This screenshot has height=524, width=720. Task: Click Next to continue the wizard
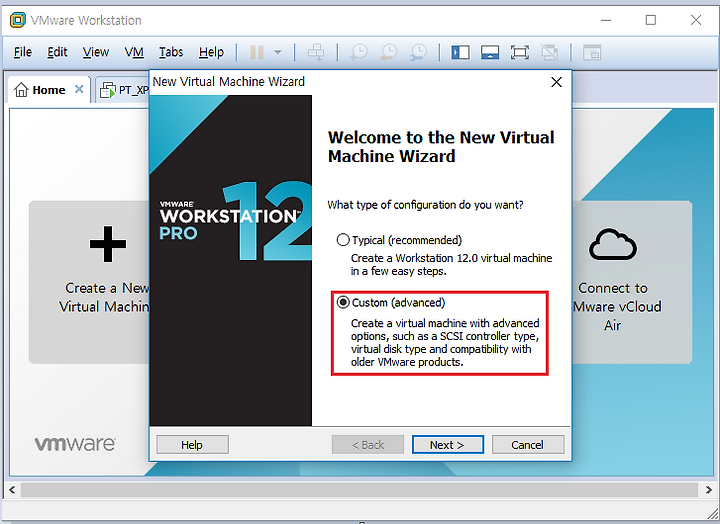[x=448, y=445]
